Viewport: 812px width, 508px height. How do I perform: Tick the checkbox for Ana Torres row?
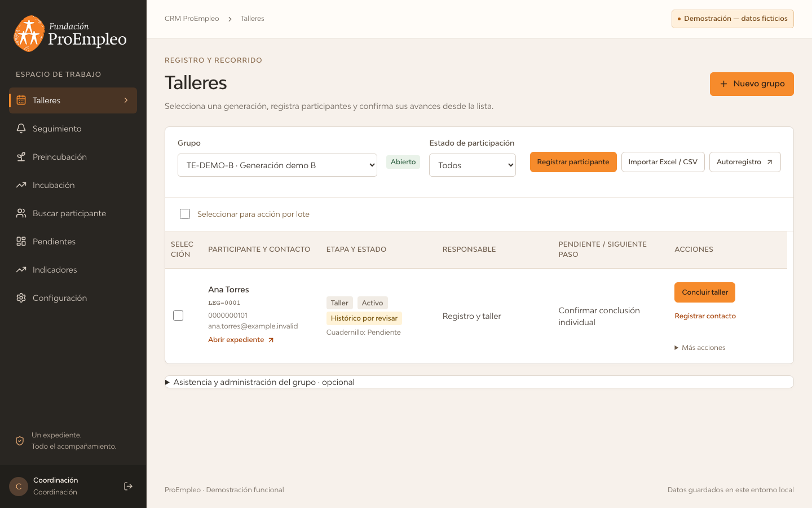pos(178,316)
